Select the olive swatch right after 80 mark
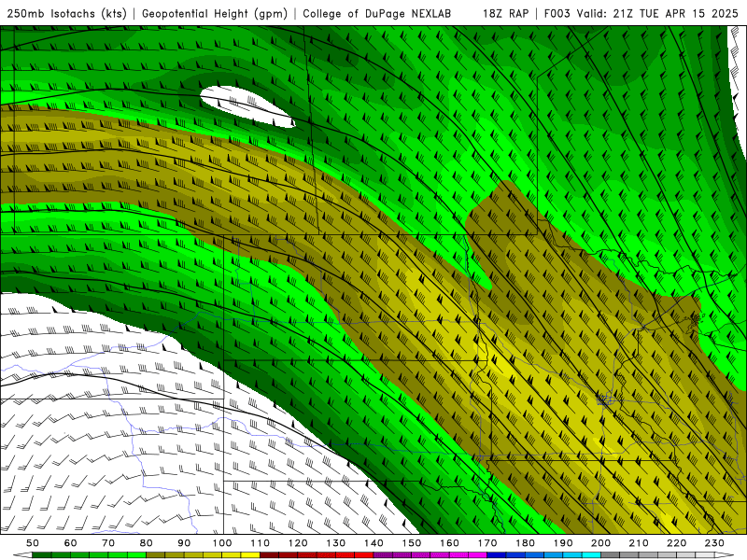The height and width of the screenshot is (560, 747). pos(156,555)
